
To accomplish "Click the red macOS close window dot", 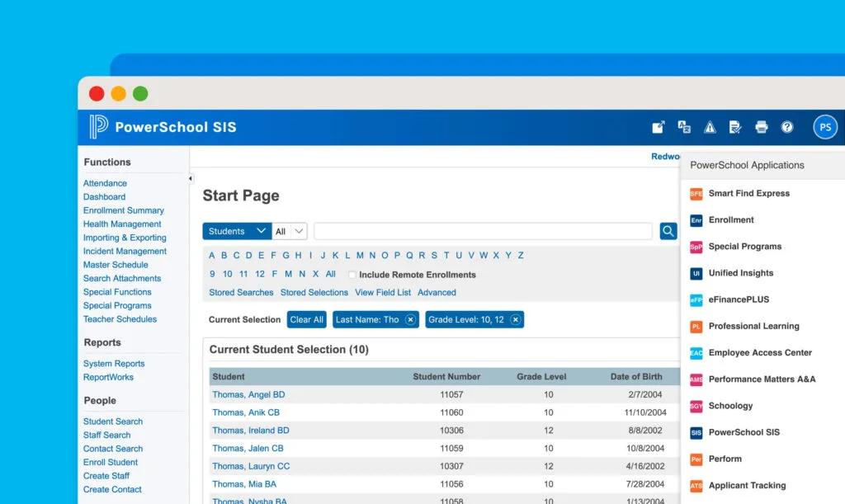I will coord(97,94).
